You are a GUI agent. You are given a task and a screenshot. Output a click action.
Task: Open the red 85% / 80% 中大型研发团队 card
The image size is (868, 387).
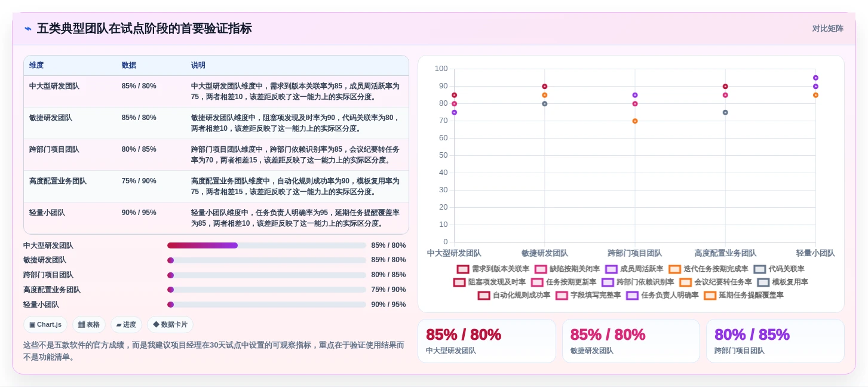pos(487,341)
